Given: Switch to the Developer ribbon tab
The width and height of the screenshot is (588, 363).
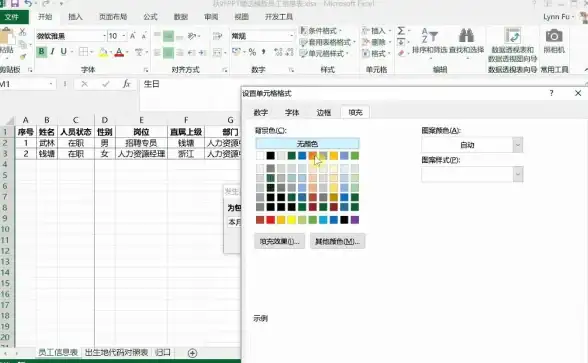Looking at the screenshot, I should pos(279,17).
